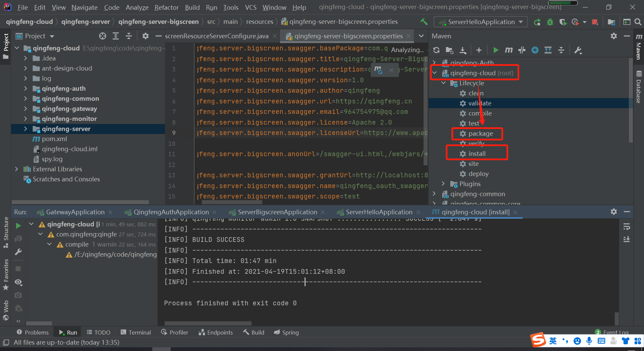The image size is (644, 351).
Task: Expand all in the Project panel
Action: 116,36
